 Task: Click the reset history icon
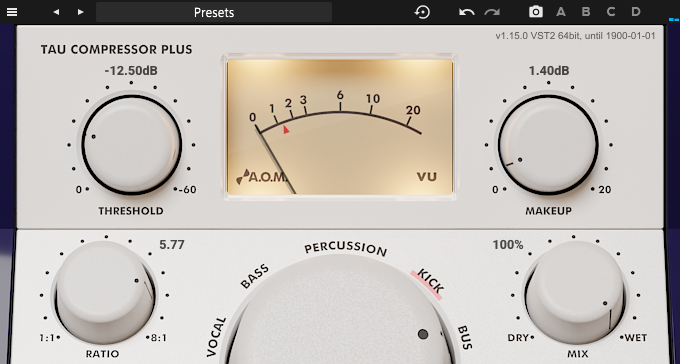pos(422,12)
